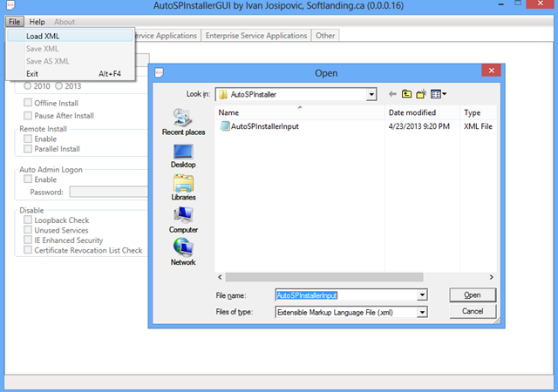Minimize the AutoSPInstallerGUI window
558x392 pixels.
click(501, 4)
